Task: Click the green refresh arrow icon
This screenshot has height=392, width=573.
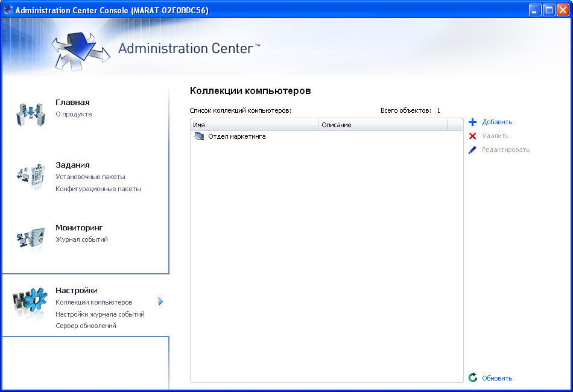Action: tap(473, 378)
